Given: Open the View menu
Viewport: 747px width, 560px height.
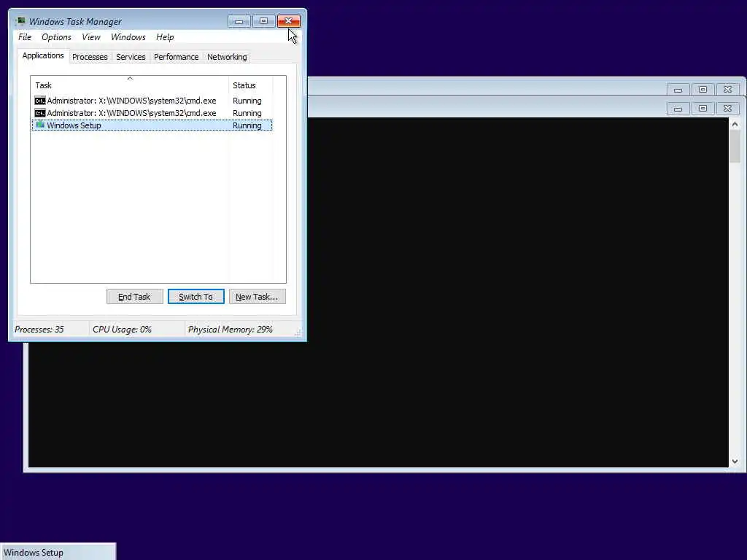Looking at the screenshot, I should (91, 37).
